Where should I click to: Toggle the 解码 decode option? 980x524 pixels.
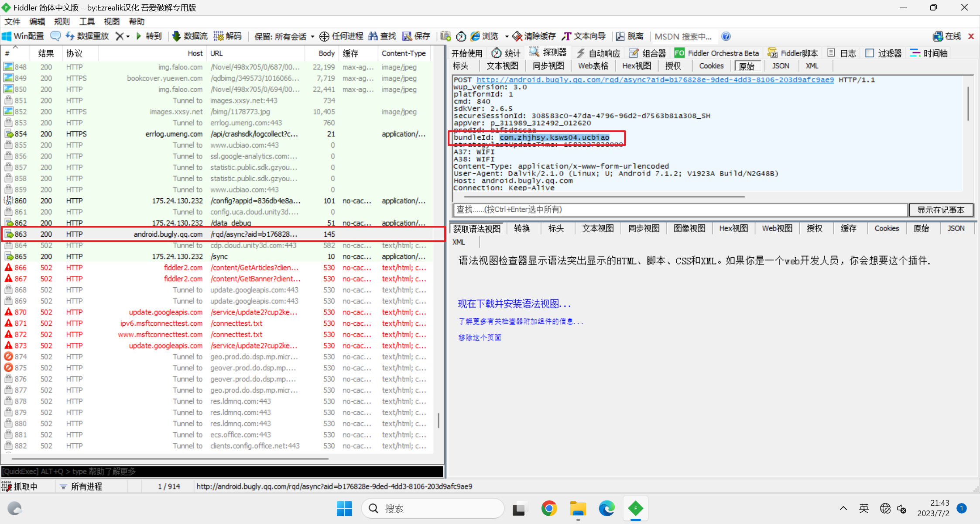pyautogui.click(x=227, y=36)
